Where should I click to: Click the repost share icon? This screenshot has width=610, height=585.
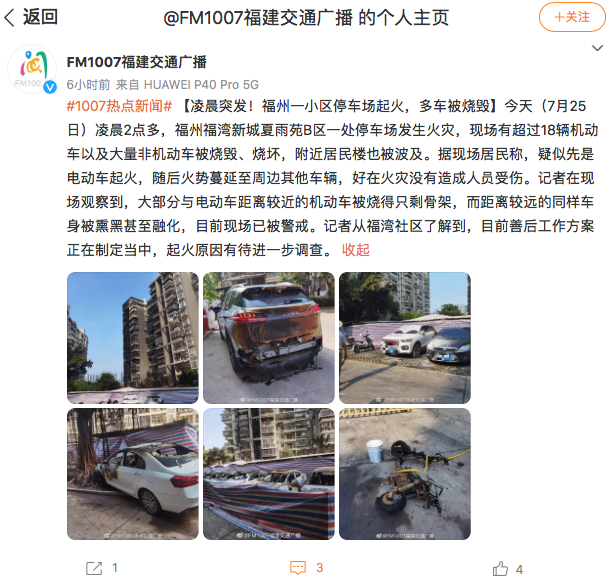click(94, 568)
